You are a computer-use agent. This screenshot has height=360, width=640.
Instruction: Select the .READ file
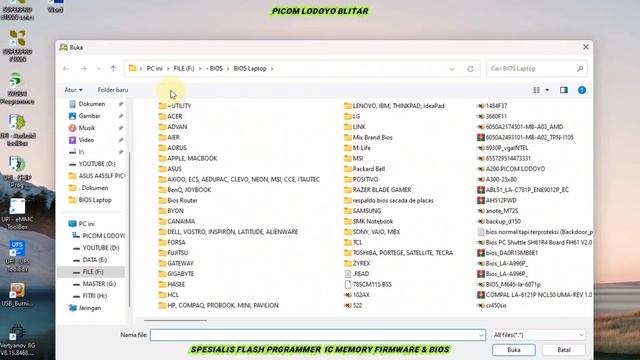(x=361, y=274)
